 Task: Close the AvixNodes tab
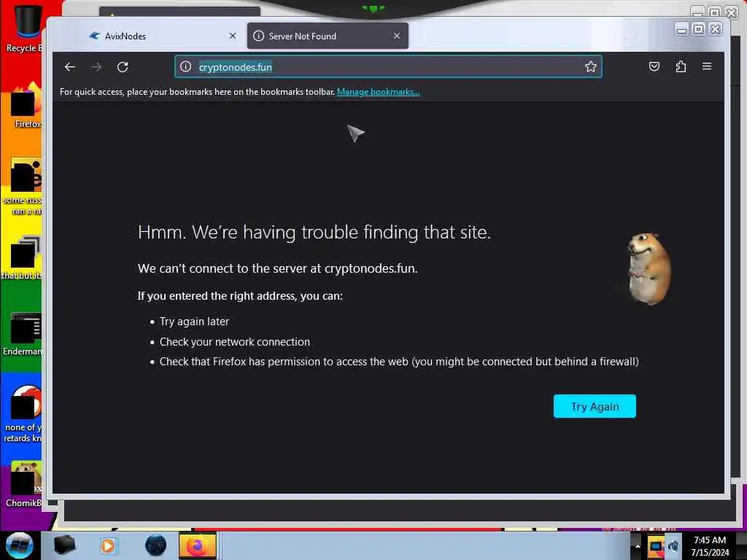point(233,36)
